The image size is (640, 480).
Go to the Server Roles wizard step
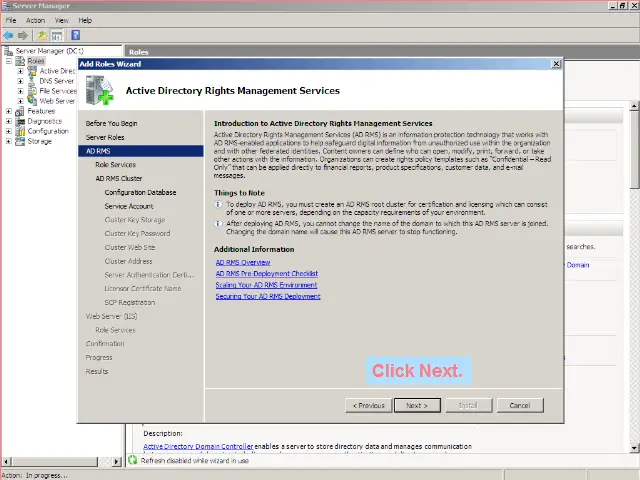click(x=105, y=137)
